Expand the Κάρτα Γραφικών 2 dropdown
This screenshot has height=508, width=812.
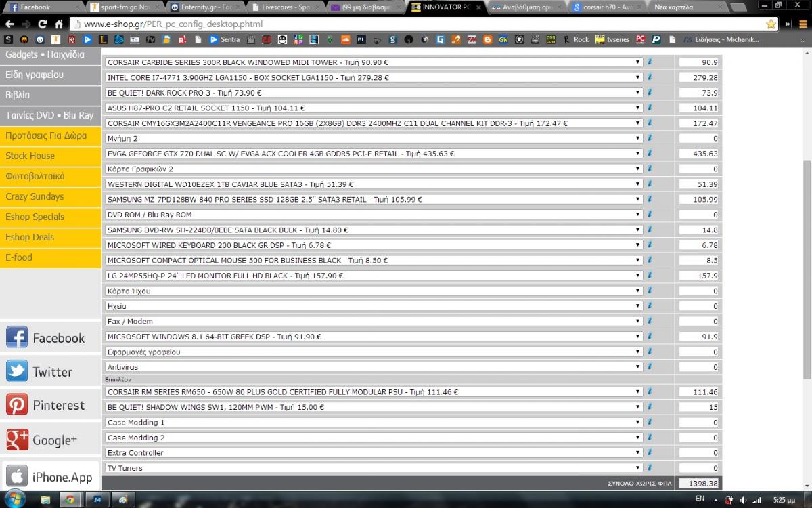point(373,169)
